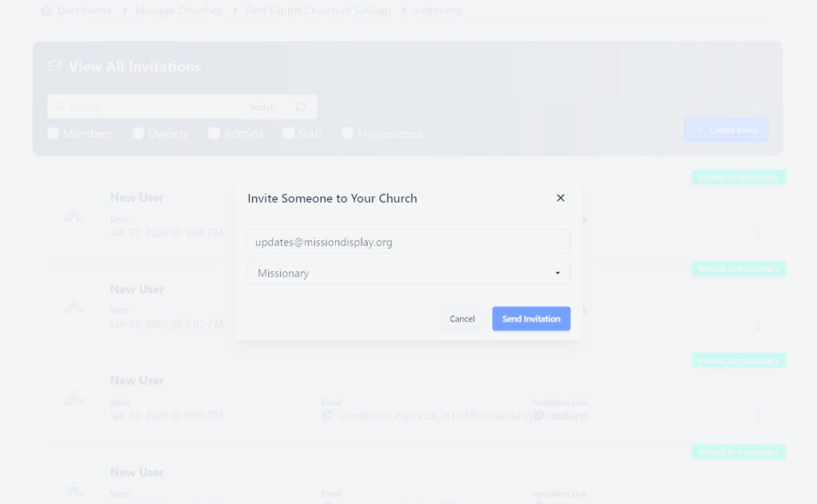Open First Baptist Church of Sullivan breadcrumb
The height and width of the screenshot is (504, 817).
pos(318,11)
